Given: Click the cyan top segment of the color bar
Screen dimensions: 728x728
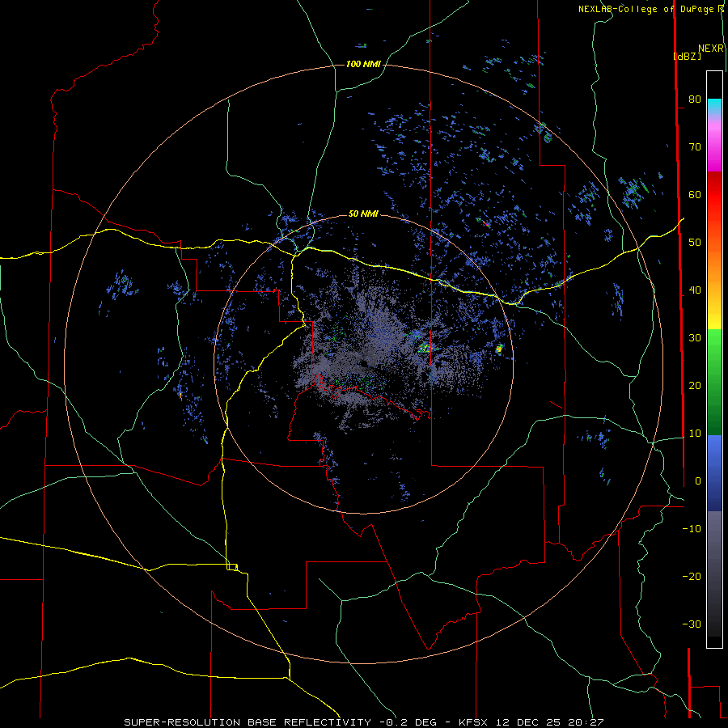Looking at the screenshot, I should click(714, 106).
